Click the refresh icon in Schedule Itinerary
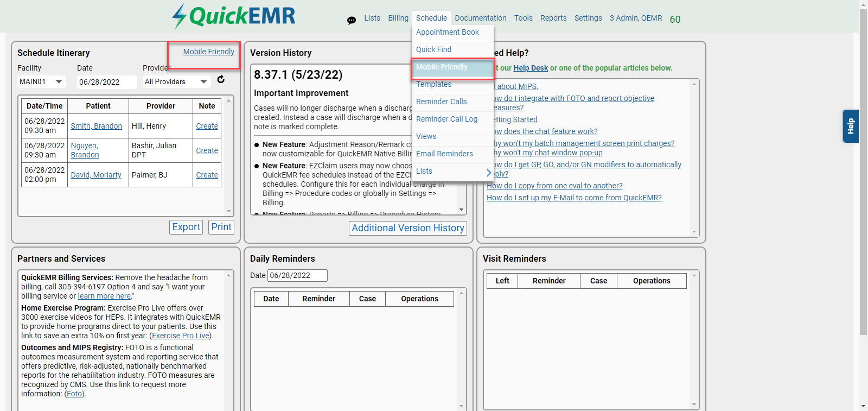 pyautogui.click(x=221, y=79)
